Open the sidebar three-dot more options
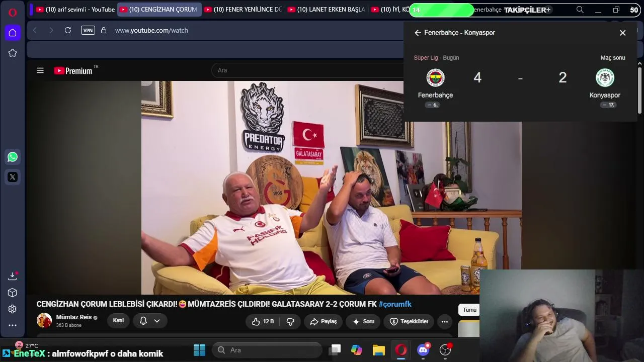 point(13,325)
